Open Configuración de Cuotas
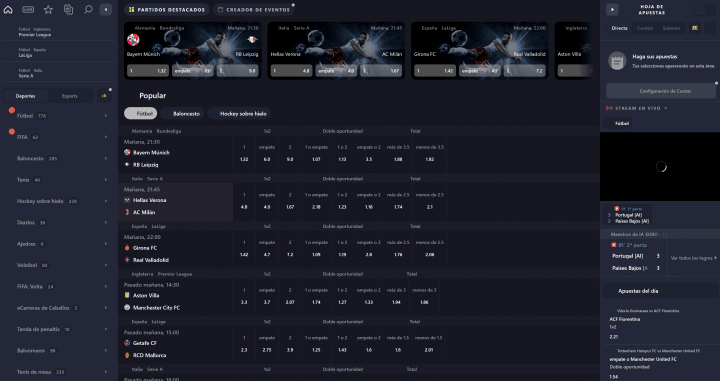This screenshot has width=720, height=381. coord(661,91)
